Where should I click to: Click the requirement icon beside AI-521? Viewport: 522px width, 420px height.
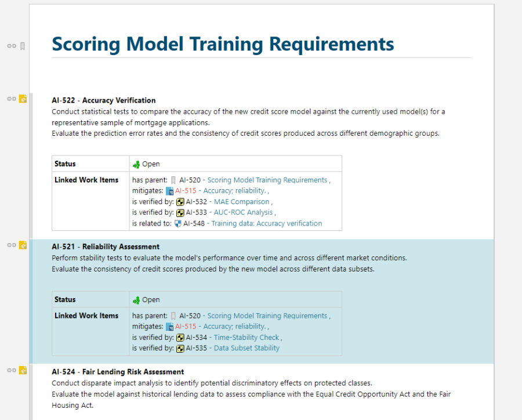point(23,245)
